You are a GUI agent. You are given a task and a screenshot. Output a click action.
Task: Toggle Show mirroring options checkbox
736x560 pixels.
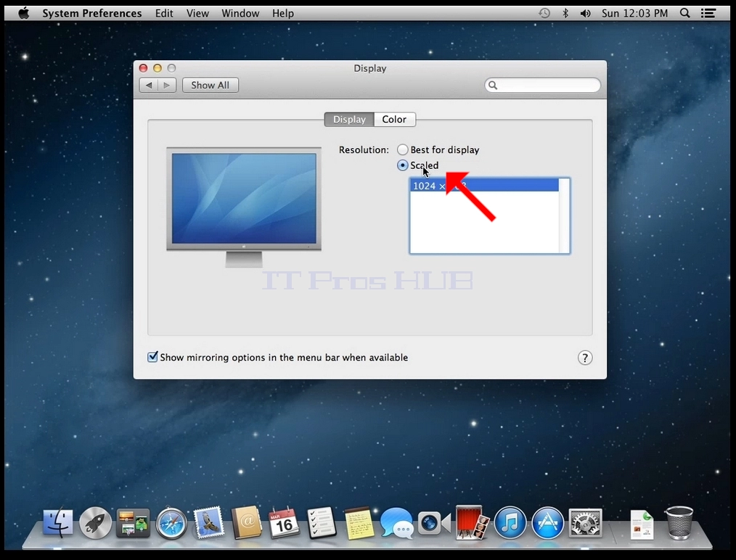pos(152,357)
